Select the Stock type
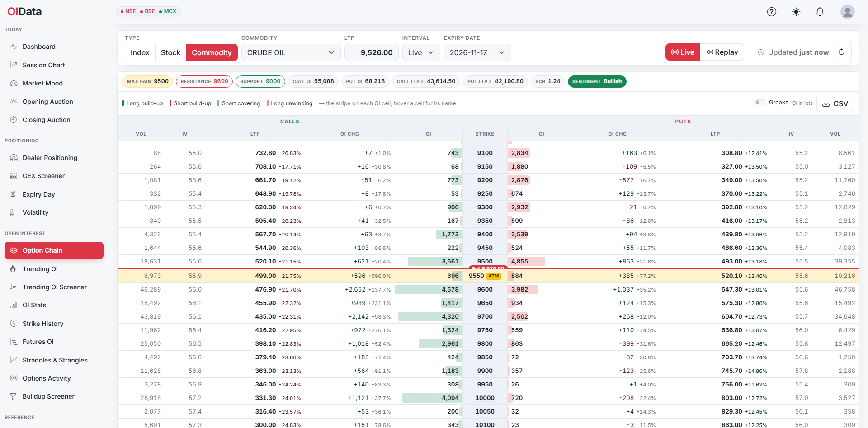 tap(170, 52)
